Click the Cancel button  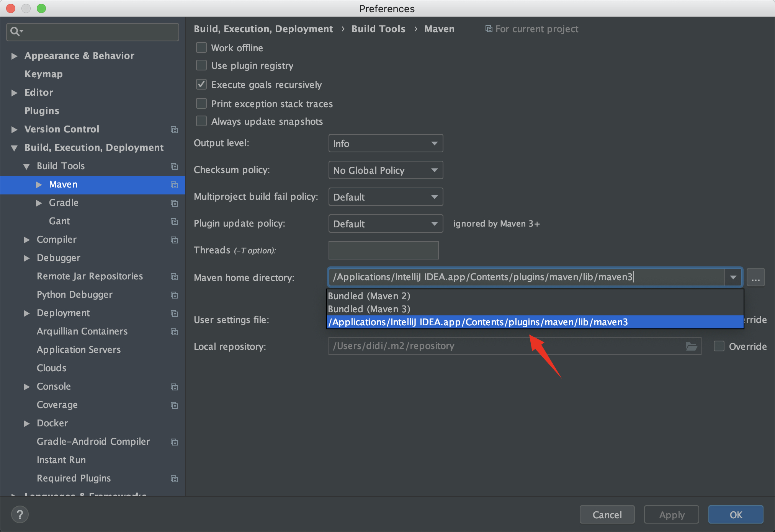[x=607, y=515]
